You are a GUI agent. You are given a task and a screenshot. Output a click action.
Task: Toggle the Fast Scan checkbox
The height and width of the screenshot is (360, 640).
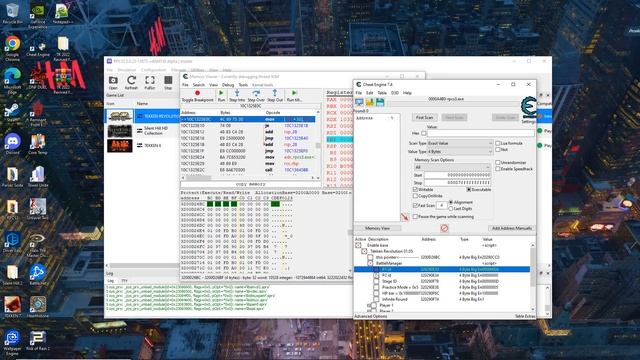pyautogui.click(x=415, y=205)
